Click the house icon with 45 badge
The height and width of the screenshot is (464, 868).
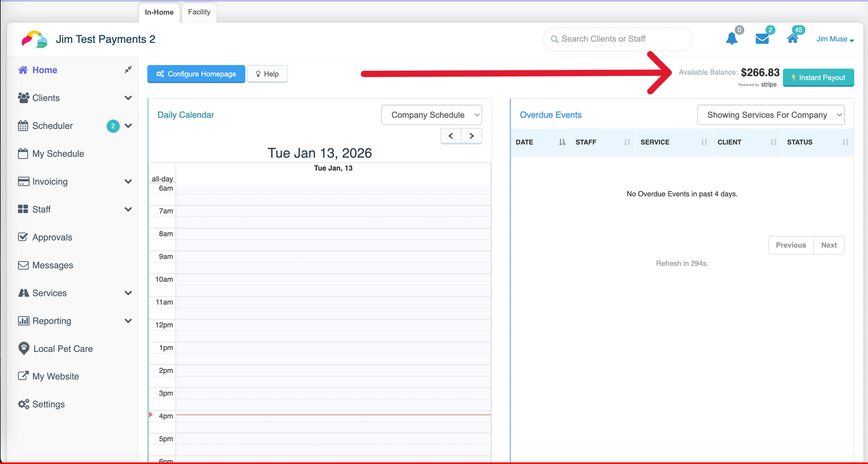click(793, 38)
